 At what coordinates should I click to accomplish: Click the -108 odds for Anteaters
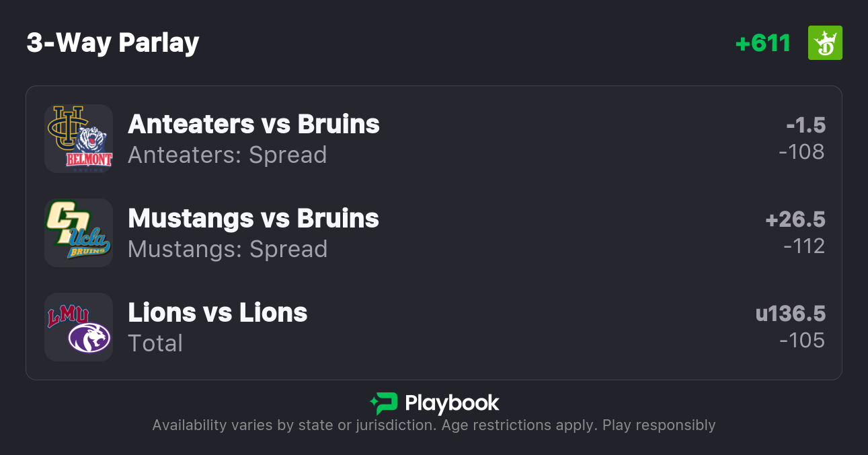[x=801, y=152]
